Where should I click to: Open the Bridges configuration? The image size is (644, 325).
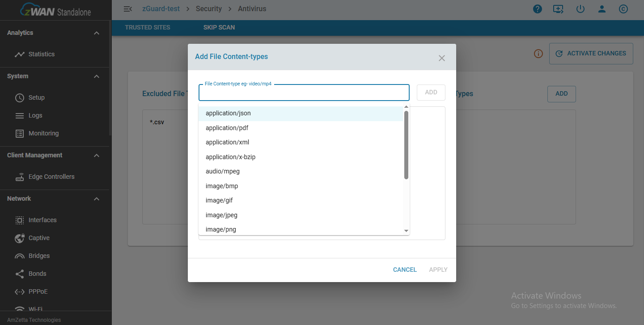click(39, 256)
